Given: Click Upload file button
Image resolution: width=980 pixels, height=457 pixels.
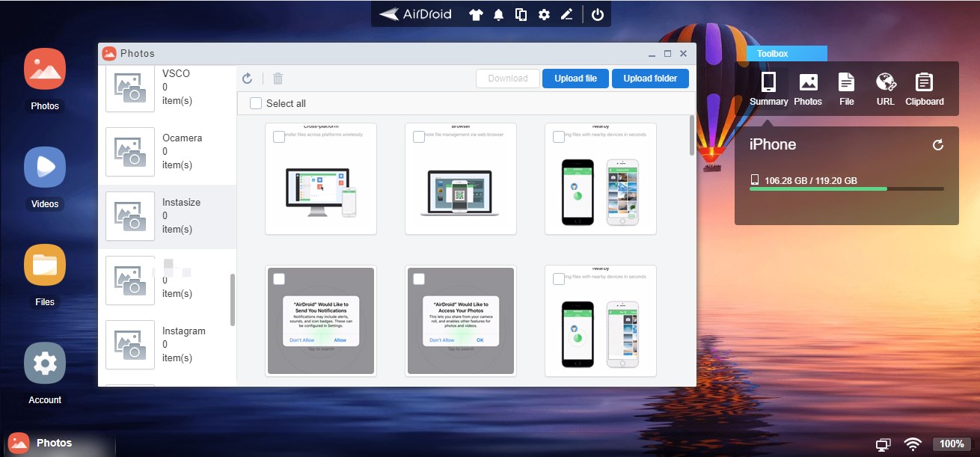Looking at the screenshot, I should pyautogui.click(x=575, y=79).
